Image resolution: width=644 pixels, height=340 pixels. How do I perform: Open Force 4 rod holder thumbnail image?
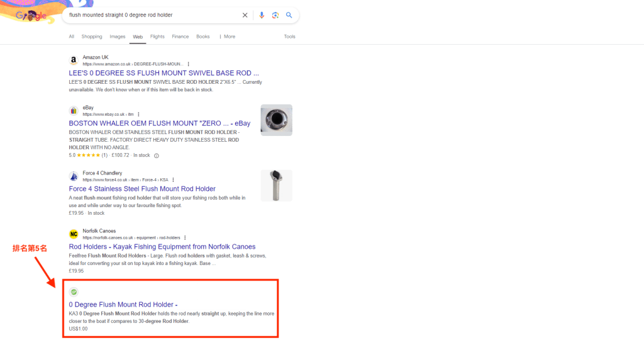(277, 185)
